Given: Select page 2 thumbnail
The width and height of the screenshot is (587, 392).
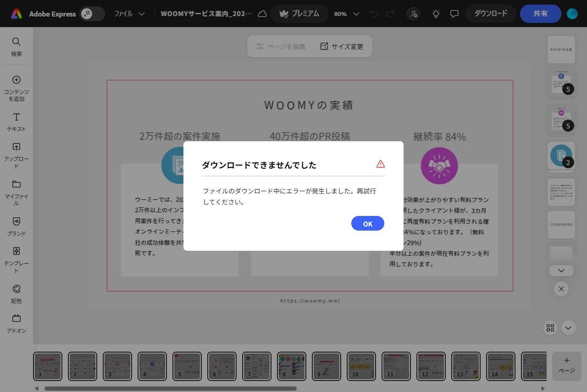Looking at the screenshot, I should 83,366.
